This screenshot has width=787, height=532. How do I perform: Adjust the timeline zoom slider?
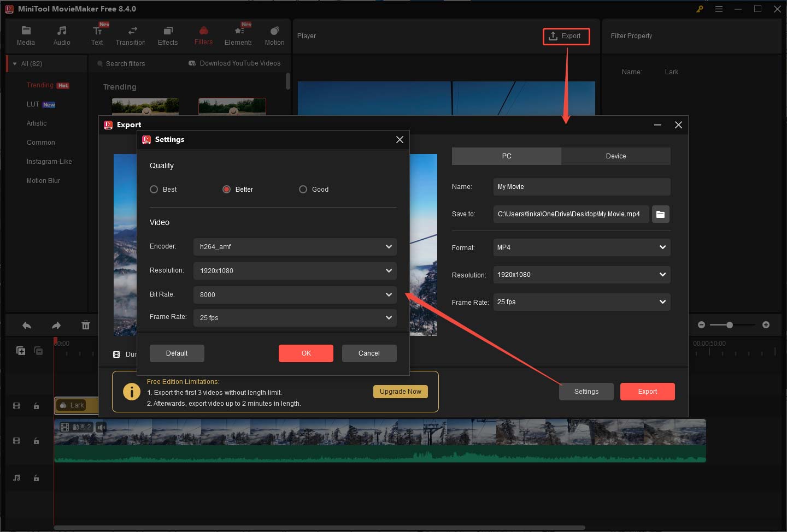[731, 324]
